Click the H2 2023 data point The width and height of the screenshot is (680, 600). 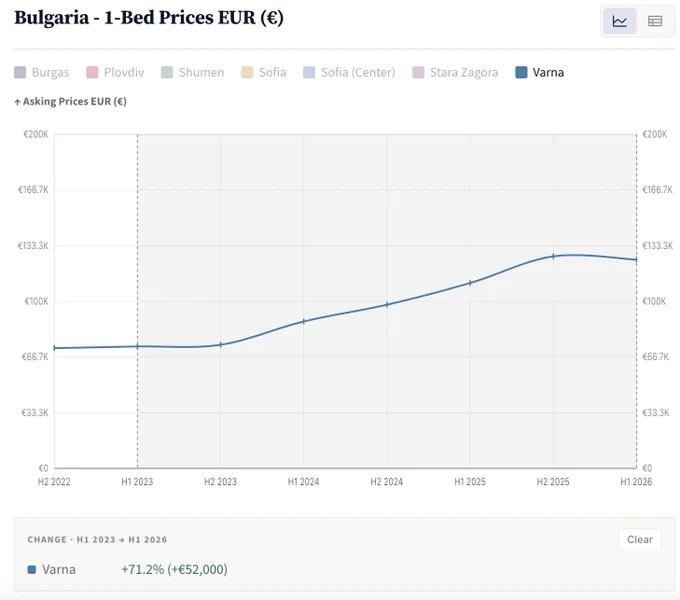pos(221,345)
